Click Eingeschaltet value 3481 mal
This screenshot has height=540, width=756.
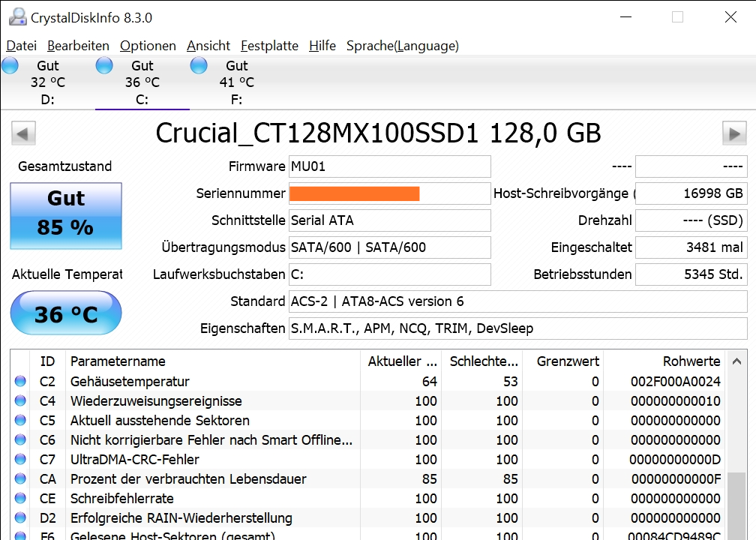[691, 247]
